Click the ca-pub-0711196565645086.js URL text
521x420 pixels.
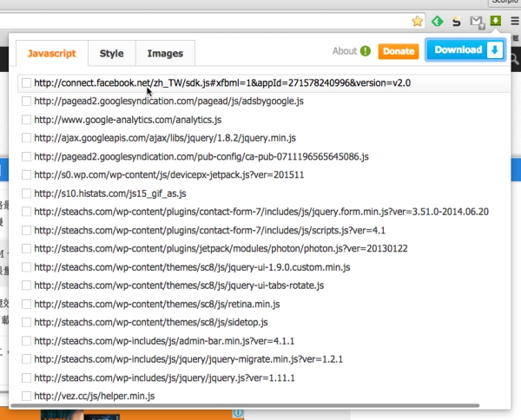[201, 156]
